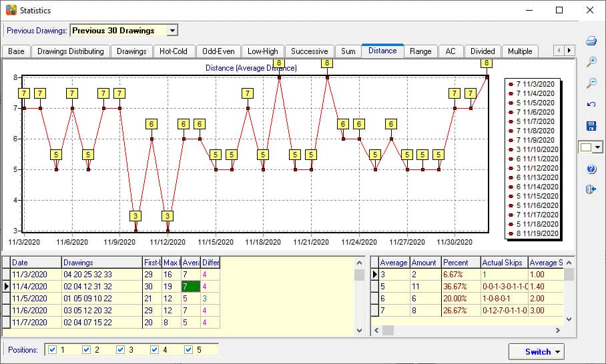
Task: Select the 11/3/2020 row date cell
Action: 36,275
